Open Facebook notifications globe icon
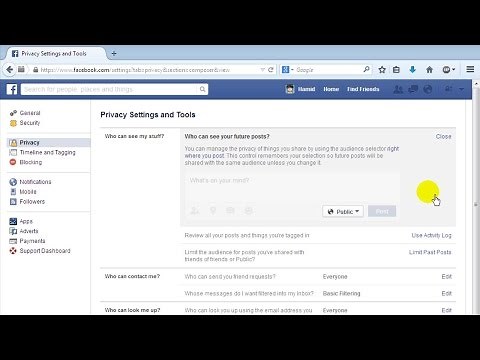This screenshot has width=480, height=360. tap(428, 89)
